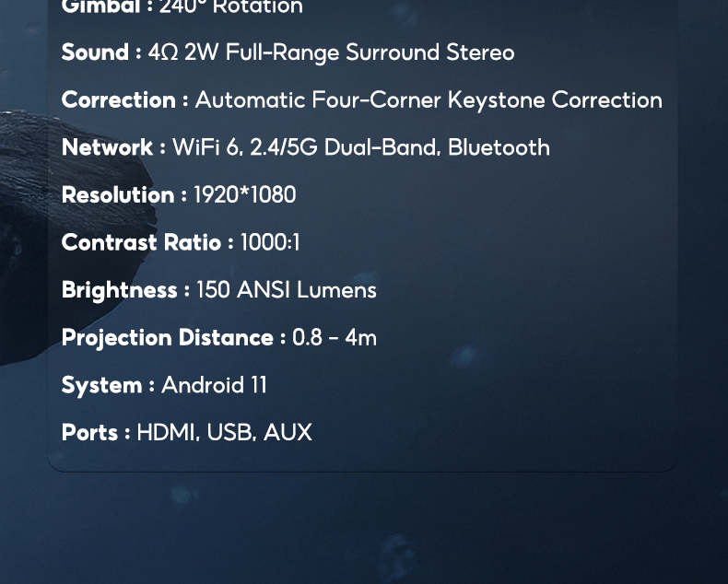
Task: Click the 0.8 - 4m distance value
Action: pyautogui.click(x=334, y=337)
